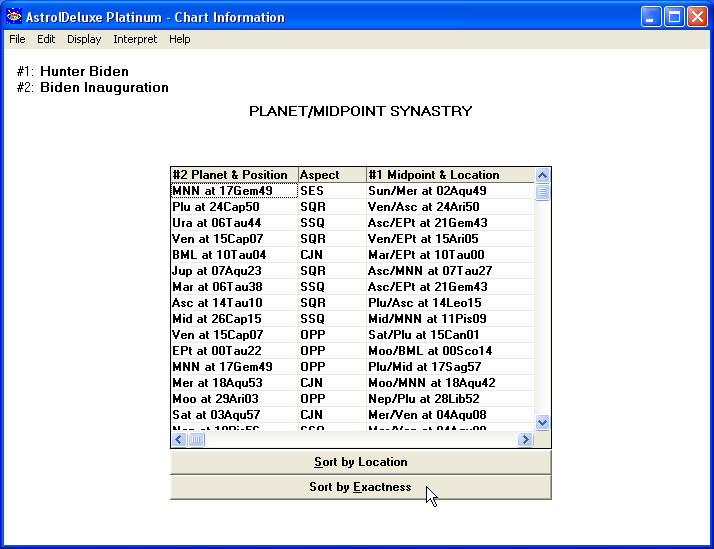Click the table's scroll down arrow

[542, 422]
